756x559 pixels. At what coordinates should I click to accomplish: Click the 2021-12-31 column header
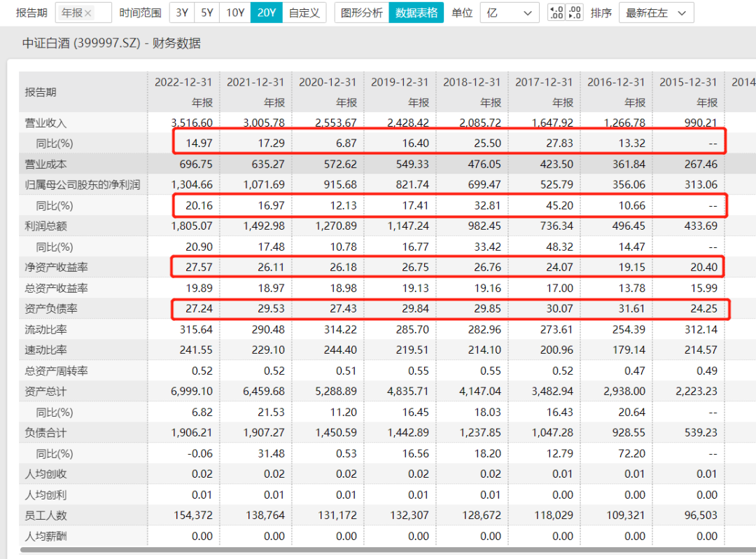255,83
